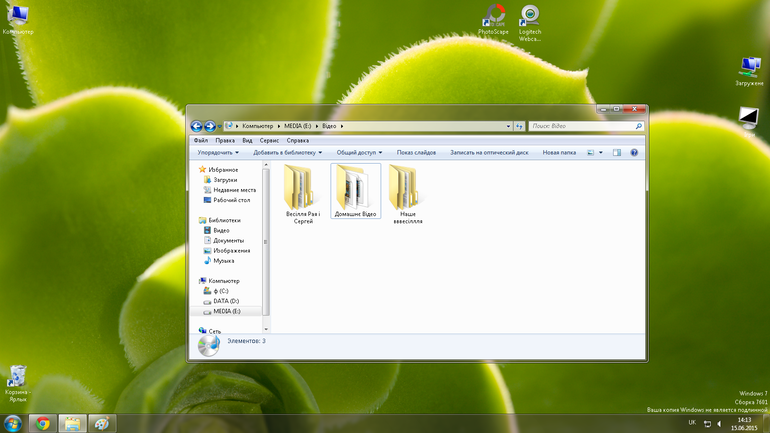770x433 pixels.
Task: Open the Справка menu
Action: tap(298, 140)
